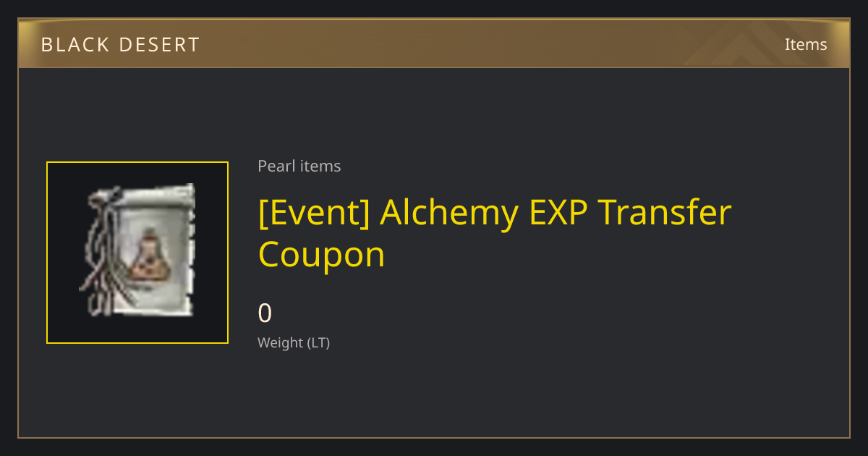Go to the Items section link
Image resolution: width=868 pixels, height=456 pixels.
point(806,45)
